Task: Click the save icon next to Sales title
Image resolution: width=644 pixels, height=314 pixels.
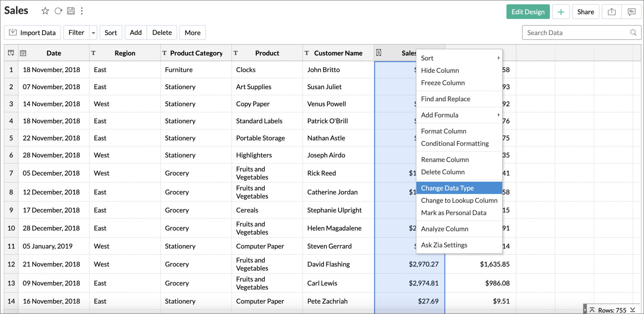Action: tap(71, 11)
